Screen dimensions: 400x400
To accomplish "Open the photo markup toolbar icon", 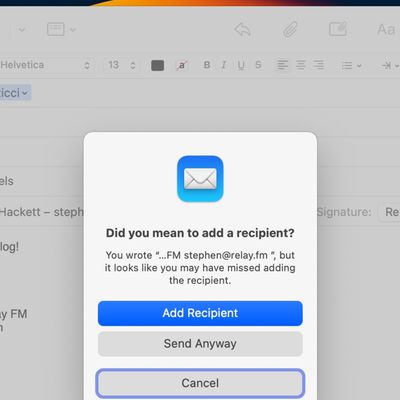I will click(x=338, y=29).
